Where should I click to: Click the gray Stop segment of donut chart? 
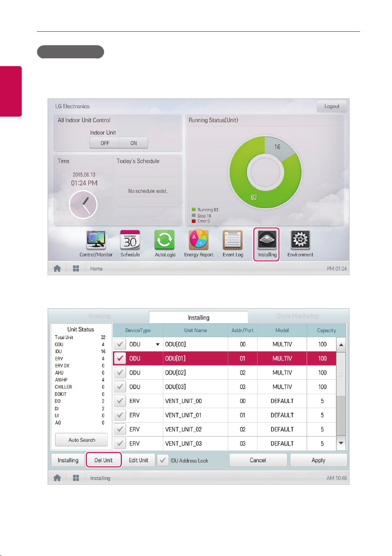pyautogui.click(x=277, y=146)
